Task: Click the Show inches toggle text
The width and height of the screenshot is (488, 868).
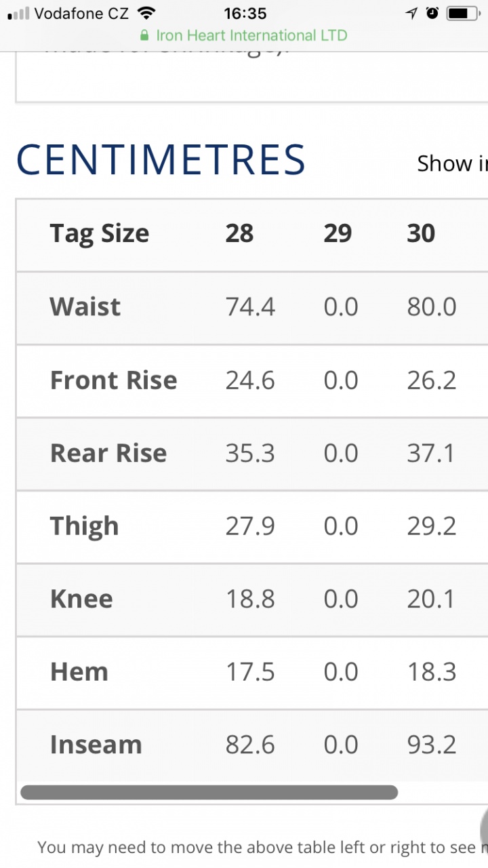Action: (452, 163)
